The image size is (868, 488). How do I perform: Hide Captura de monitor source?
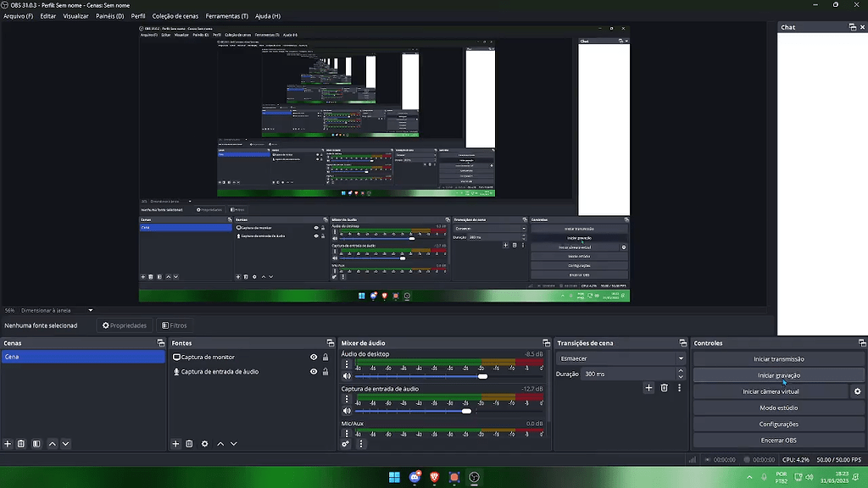[314, 357]
